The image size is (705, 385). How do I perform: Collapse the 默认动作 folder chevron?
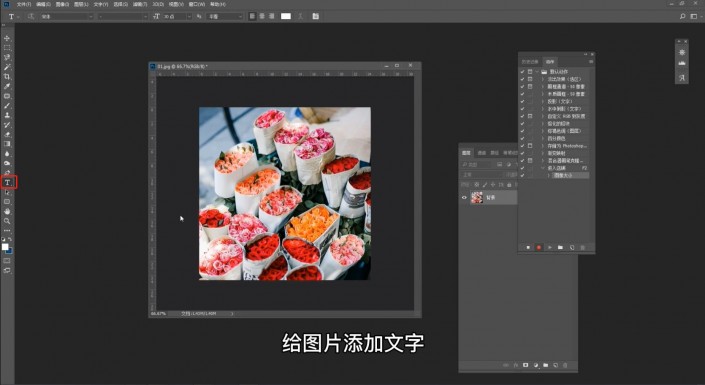coord(537,72)
